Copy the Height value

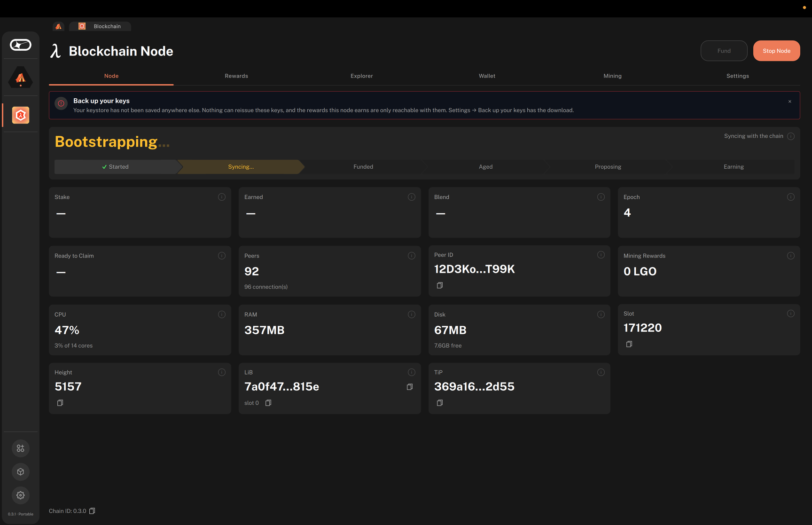(60, 403)
